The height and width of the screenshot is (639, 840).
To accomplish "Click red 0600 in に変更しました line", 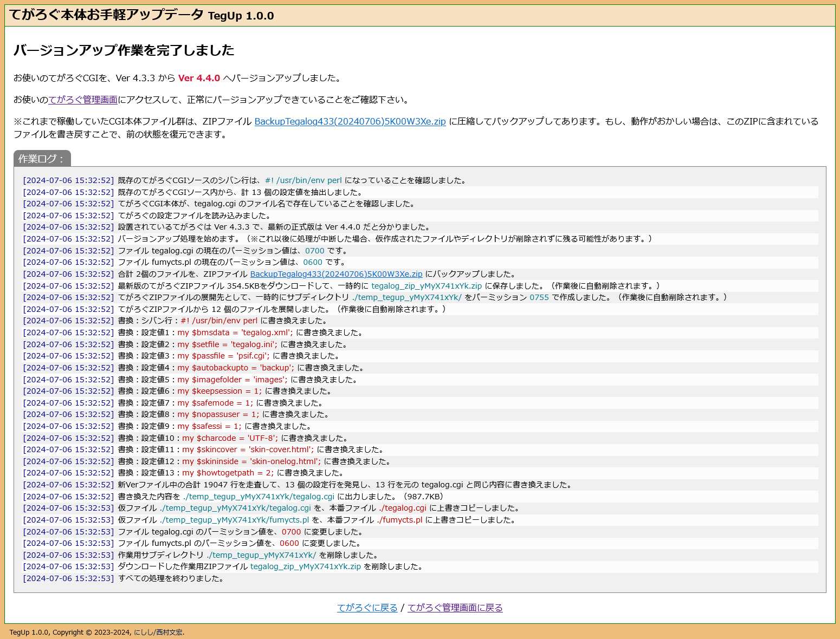I will 289,543.
